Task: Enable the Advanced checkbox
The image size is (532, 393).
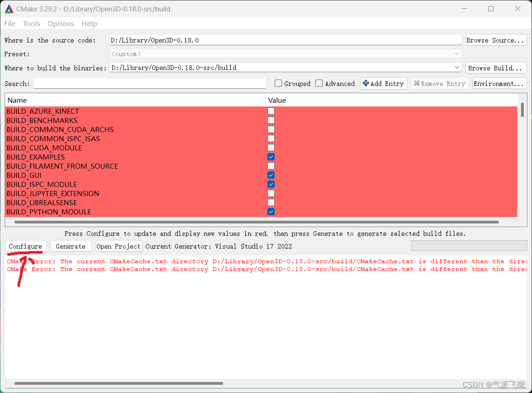Action: click(x=319, y=83)
